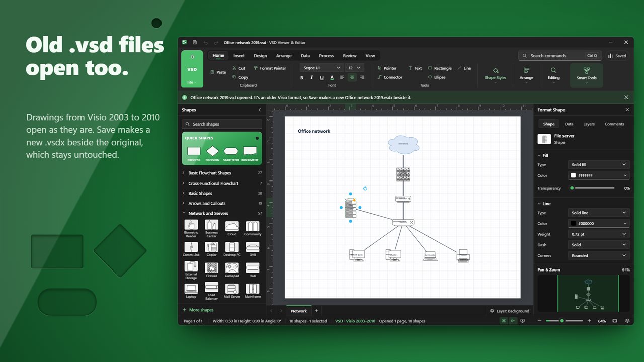Choose the Format Painter tool
644x362 pixels.
[x=270, y=68]
